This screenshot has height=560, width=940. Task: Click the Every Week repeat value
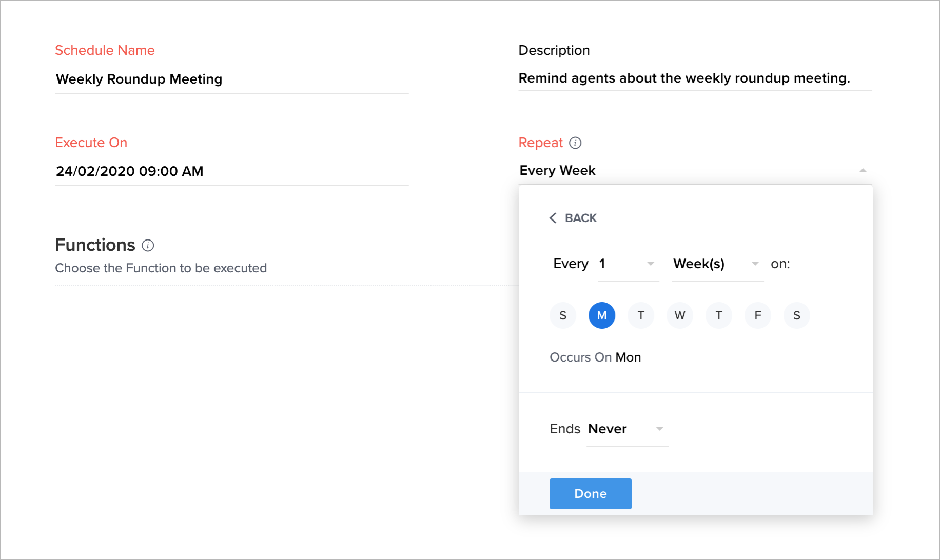pyautogui.click(x=558, y=170)
